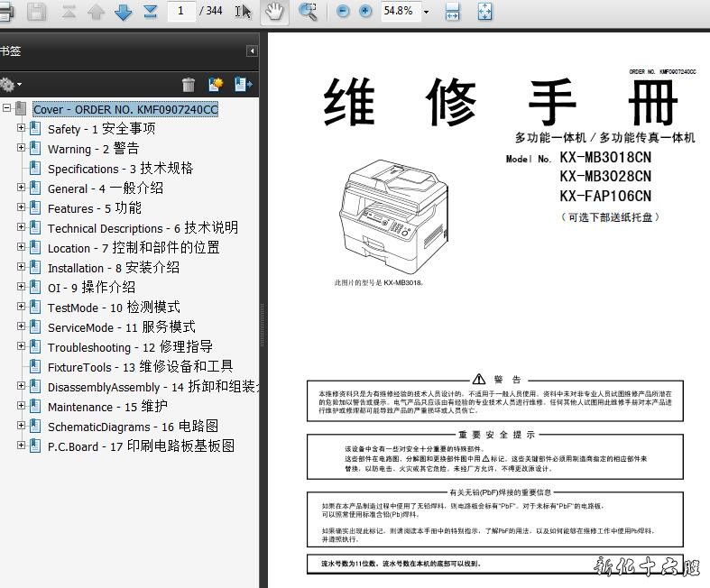This screenshot has width=710, height=588.
Task: Jump to last page of document
Action: click(x=150, y=12)
